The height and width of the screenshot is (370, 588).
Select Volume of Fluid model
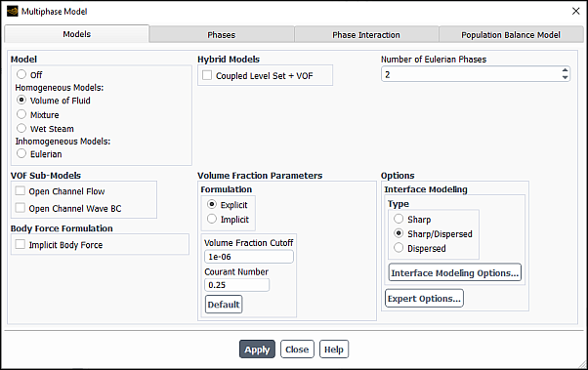tap(21, 101)
